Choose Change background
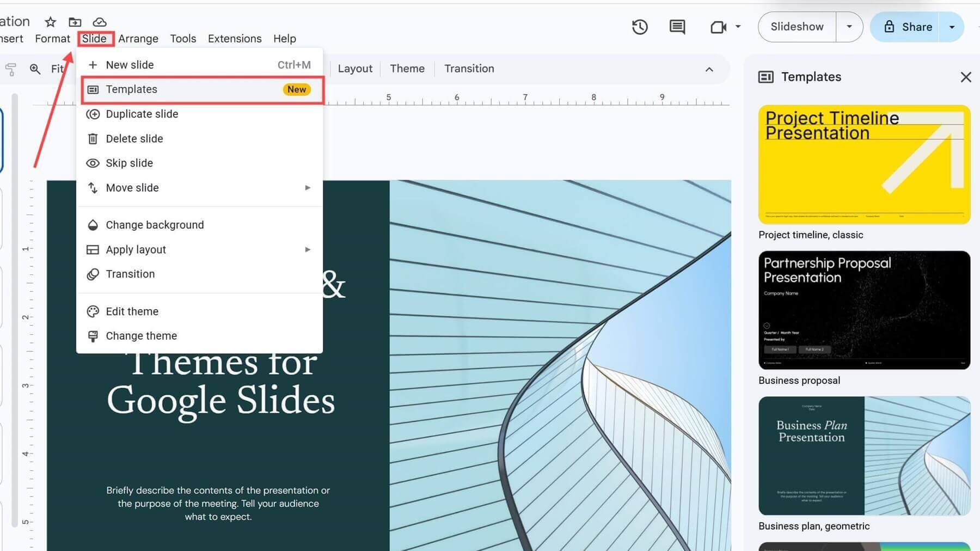The height and width of the screenshot is (551, 980). (199, 225)
